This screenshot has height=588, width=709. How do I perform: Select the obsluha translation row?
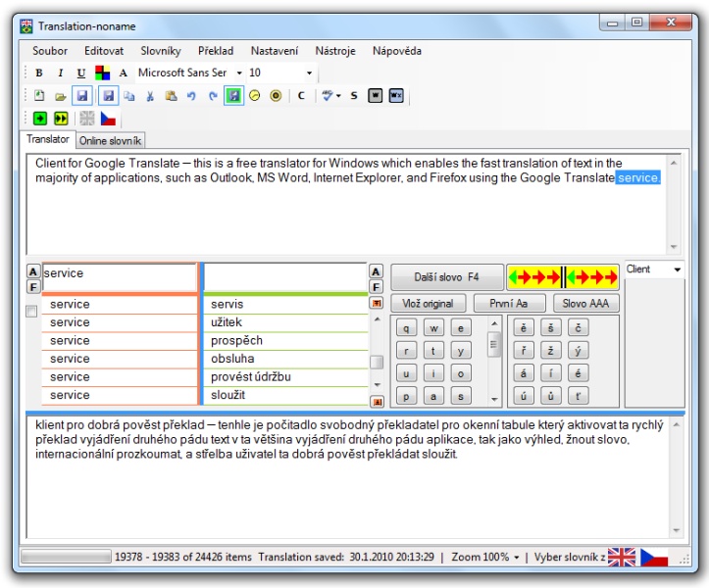pyautogui.click(x=285, y=359)
